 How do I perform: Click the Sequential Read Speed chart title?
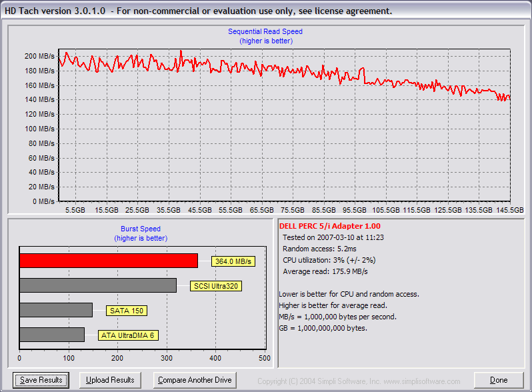[x=265, y=31]
